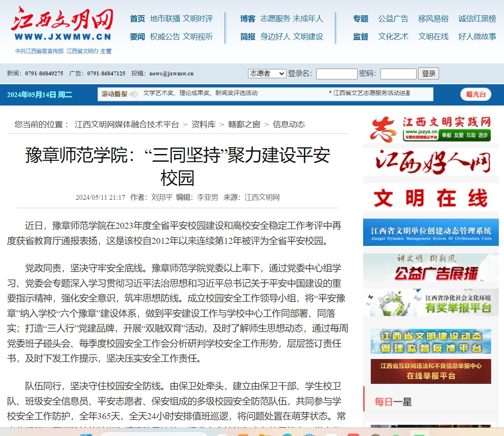Click the article title 豫章师范学院
This screenshot has width=504, height=436.
click(x=177, y=166)
